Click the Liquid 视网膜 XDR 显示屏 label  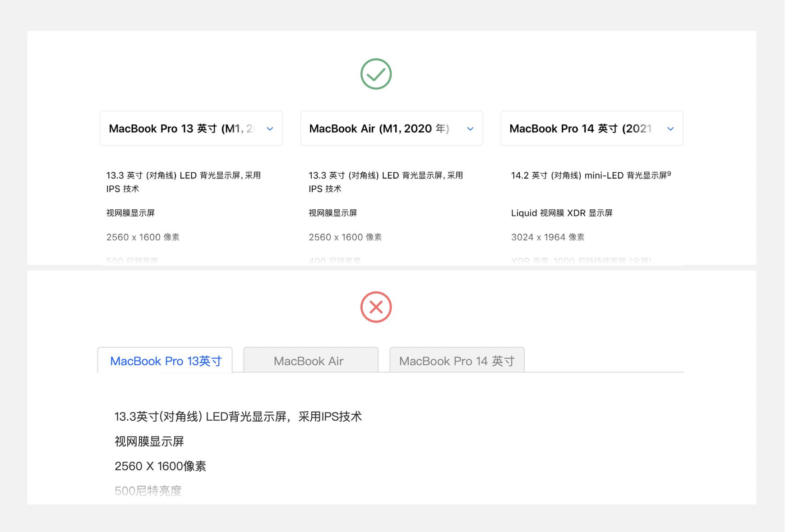562,212
